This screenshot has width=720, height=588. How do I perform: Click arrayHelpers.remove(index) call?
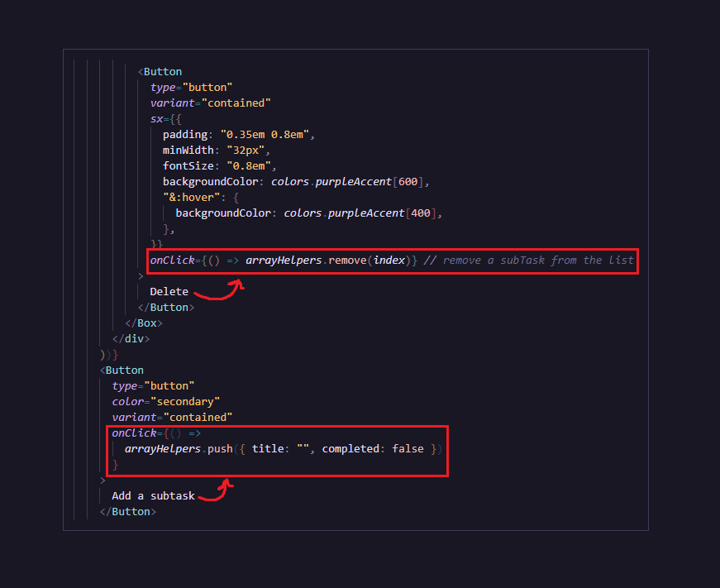[x=328, y=261]
